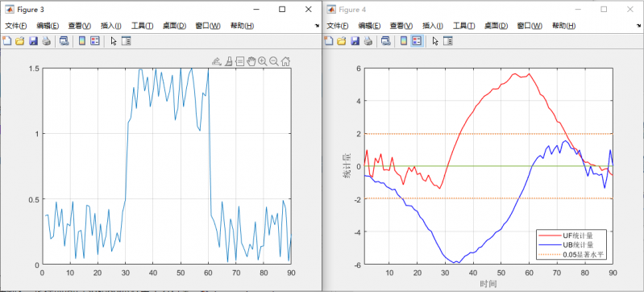Viewport: 644px width, 292px height.
Task: Toggle Insert Colorbar in Figure 3 toolbar
Action: pyautogui.click(x=81, y=40)
